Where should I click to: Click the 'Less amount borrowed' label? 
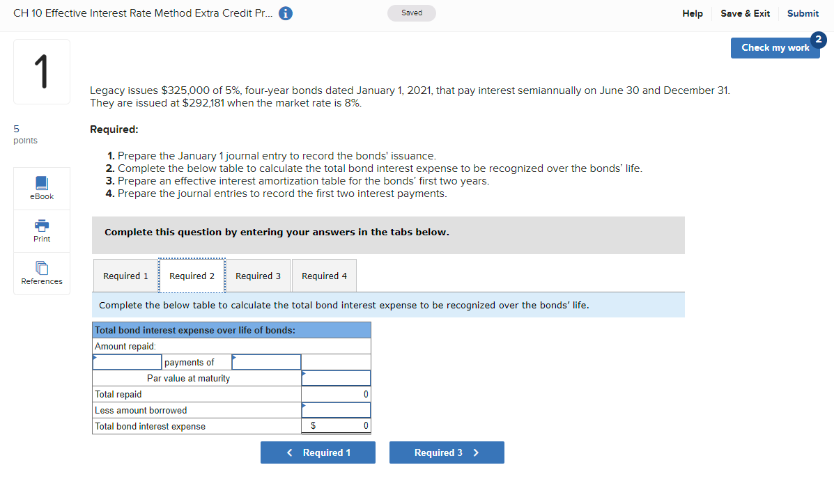click(141, 411)
